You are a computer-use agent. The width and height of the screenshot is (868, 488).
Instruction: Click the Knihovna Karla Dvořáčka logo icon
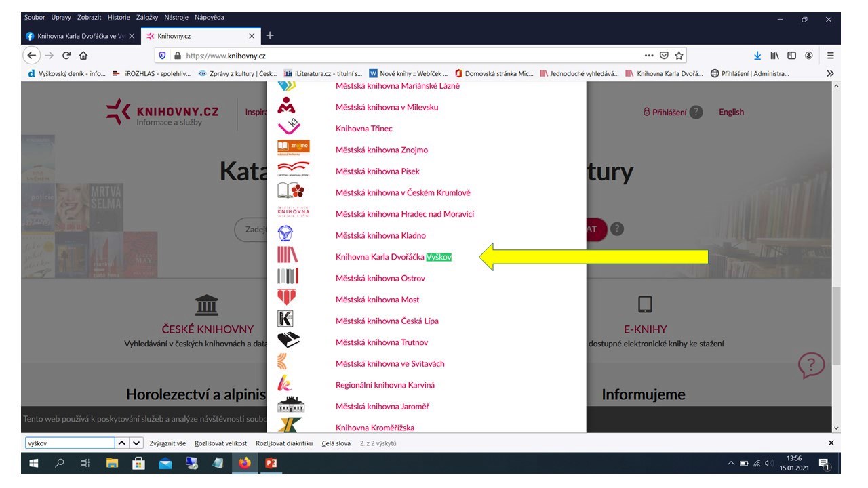[288, 256]
